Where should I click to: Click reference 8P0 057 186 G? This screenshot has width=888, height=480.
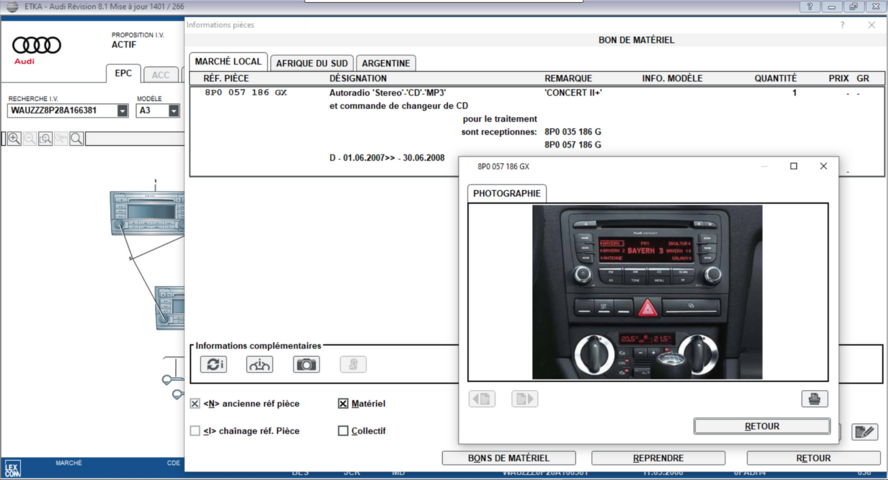tap(573, 144)
